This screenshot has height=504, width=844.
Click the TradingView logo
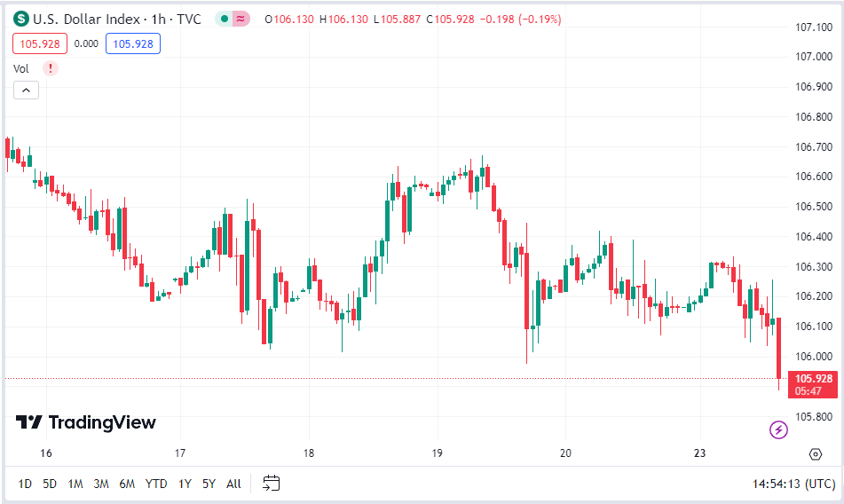click(x=86, y=422)
